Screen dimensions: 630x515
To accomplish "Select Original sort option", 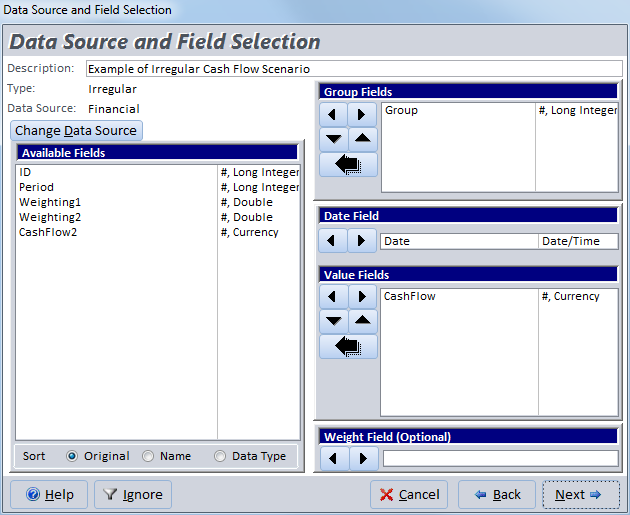I will [x=72, y=456].
